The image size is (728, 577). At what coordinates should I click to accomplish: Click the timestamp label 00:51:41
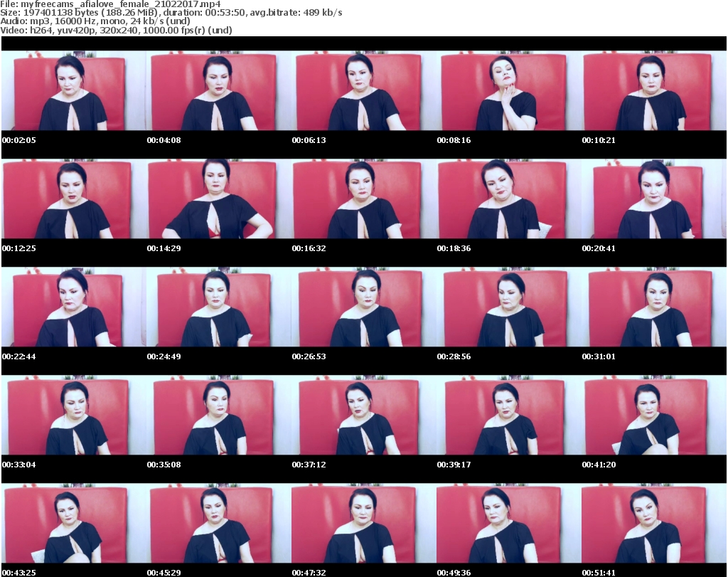599,573
